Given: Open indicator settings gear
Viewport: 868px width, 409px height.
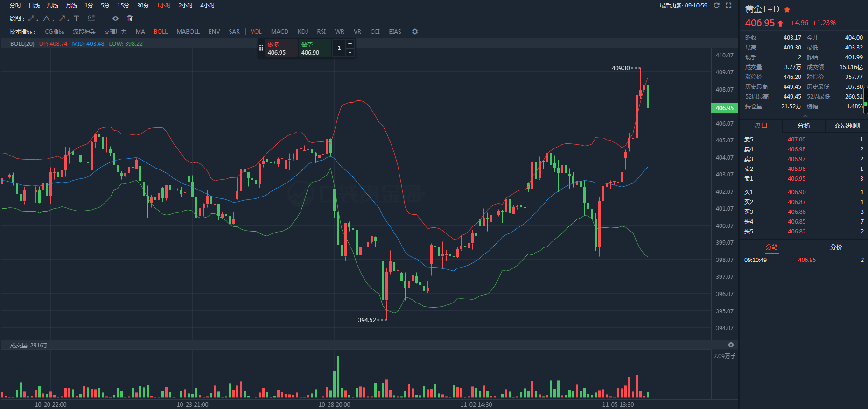Looking at the screenshot, I should click(x=415, y=32).
